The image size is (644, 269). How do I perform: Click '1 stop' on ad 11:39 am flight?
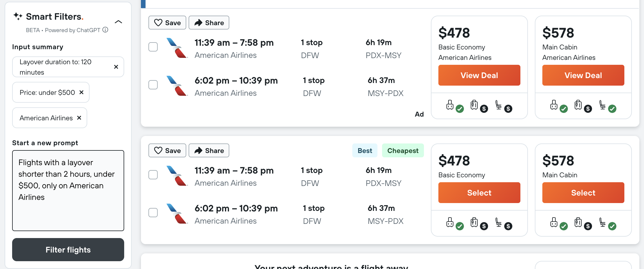(x=312, y=43)
